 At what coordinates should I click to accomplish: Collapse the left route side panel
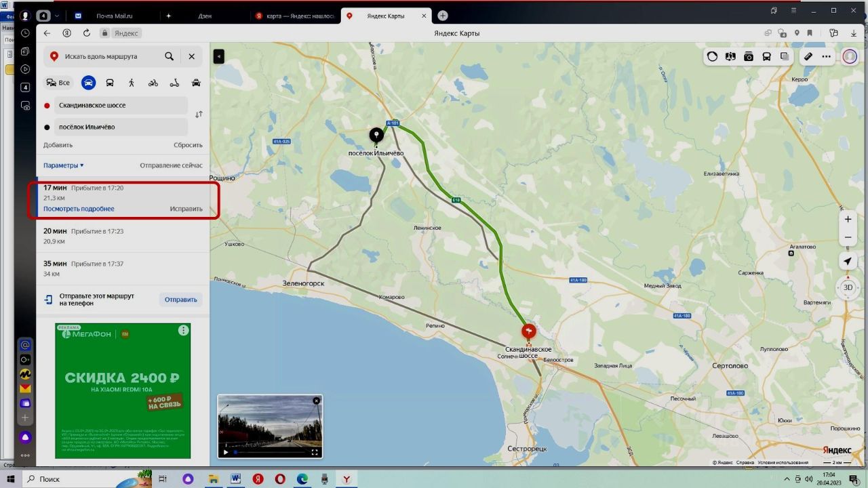click(x=218, y=57)
